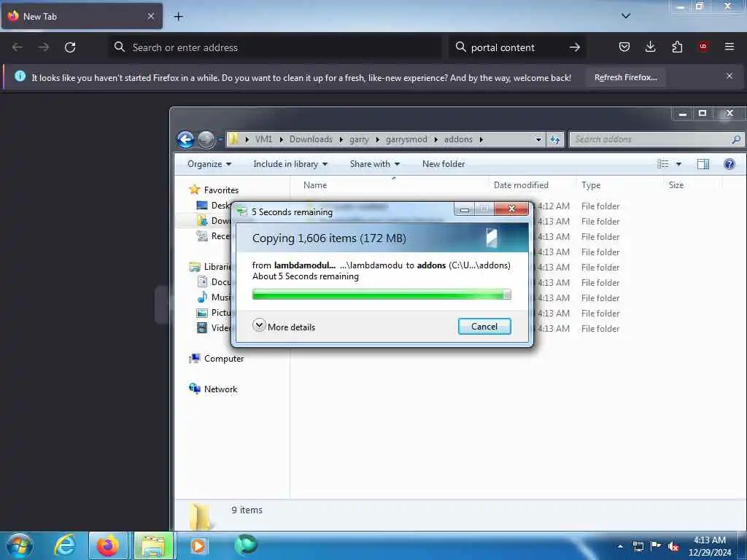Open the Share with menu
This screenshot has width=747, height=560.
374,164
